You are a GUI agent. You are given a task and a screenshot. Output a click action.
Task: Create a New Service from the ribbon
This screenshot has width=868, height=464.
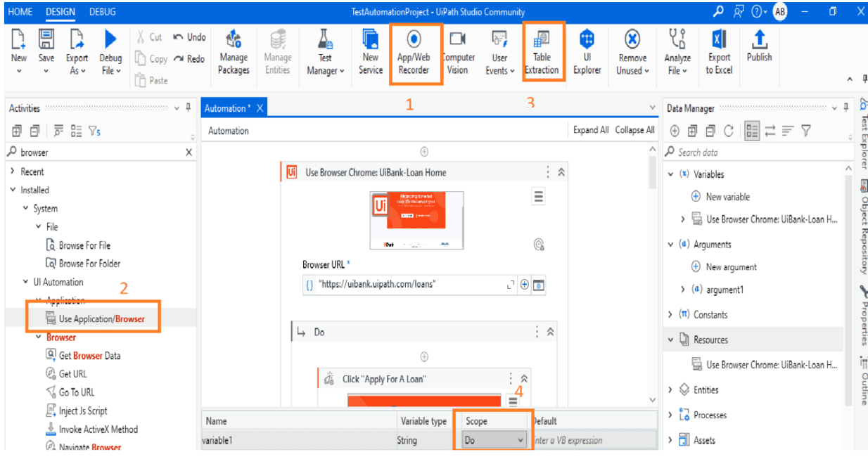coord(371,53)
